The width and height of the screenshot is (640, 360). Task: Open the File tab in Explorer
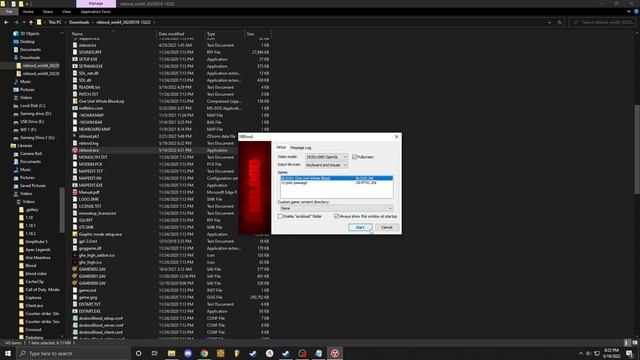(9, 12)
